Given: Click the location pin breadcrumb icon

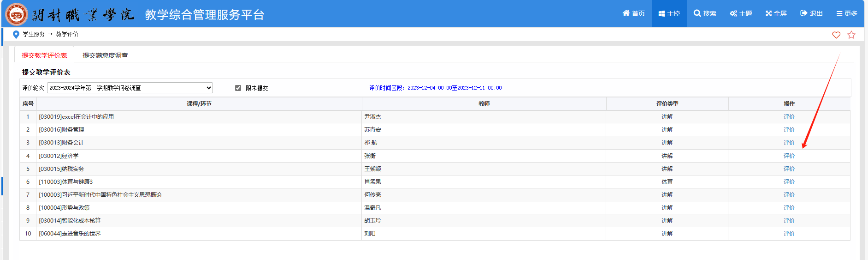Looking at the screenshot, I should [16, 34].
